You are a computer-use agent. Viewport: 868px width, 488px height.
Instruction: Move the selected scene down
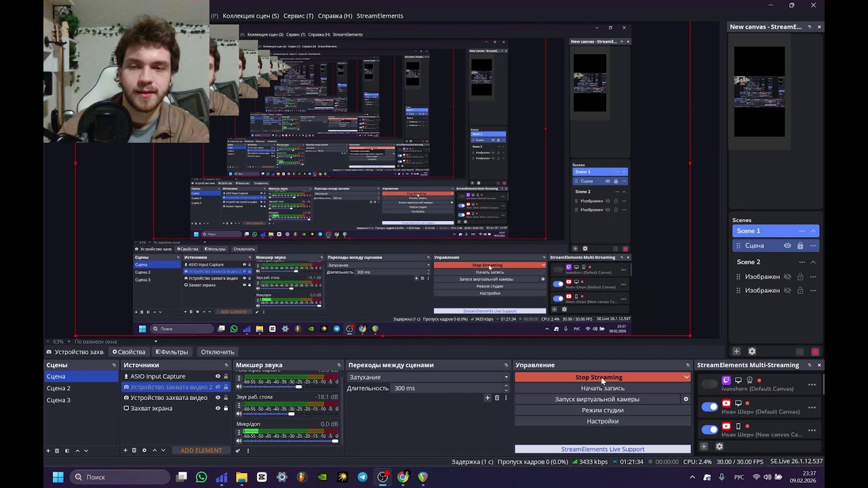[x=85, y=451]
